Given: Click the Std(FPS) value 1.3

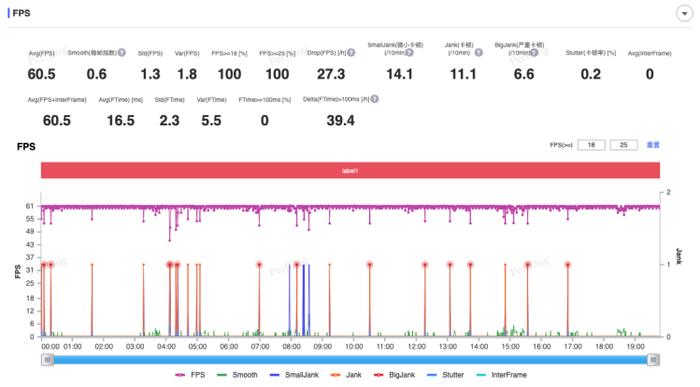Looking at the screenshot, I should [x=150, y=74].
